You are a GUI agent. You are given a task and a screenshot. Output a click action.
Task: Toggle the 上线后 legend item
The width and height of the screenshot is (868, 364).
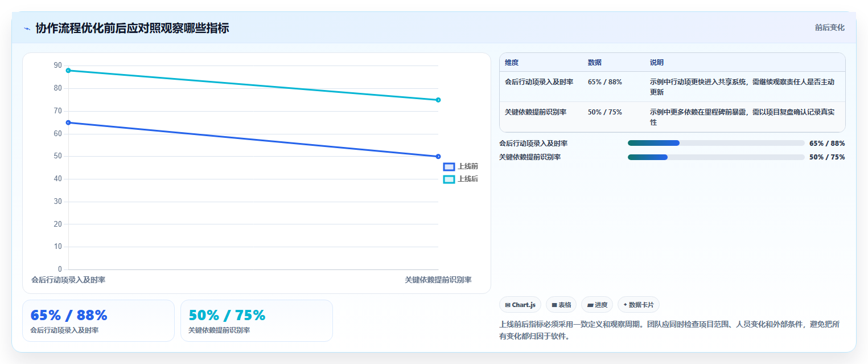click(x=460, y=179)
